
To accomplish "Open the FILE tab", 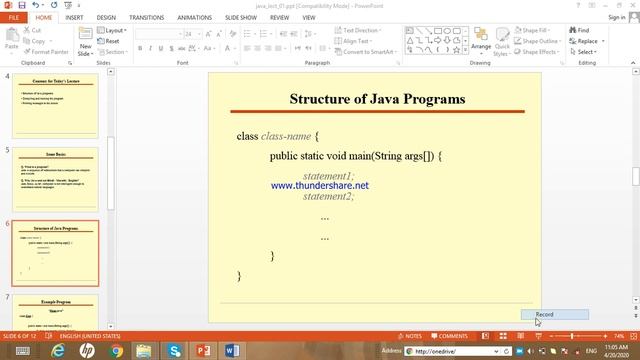I will point(13,18).
